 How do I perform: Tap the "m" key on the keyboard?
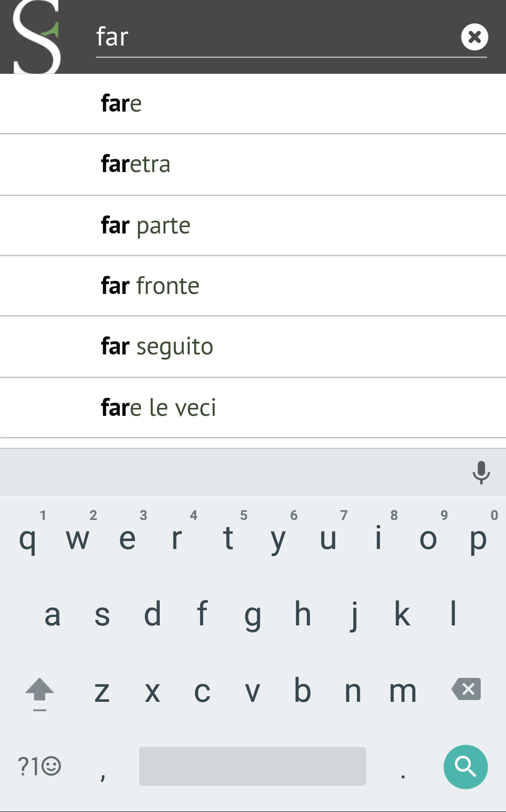tap(403, 692)
